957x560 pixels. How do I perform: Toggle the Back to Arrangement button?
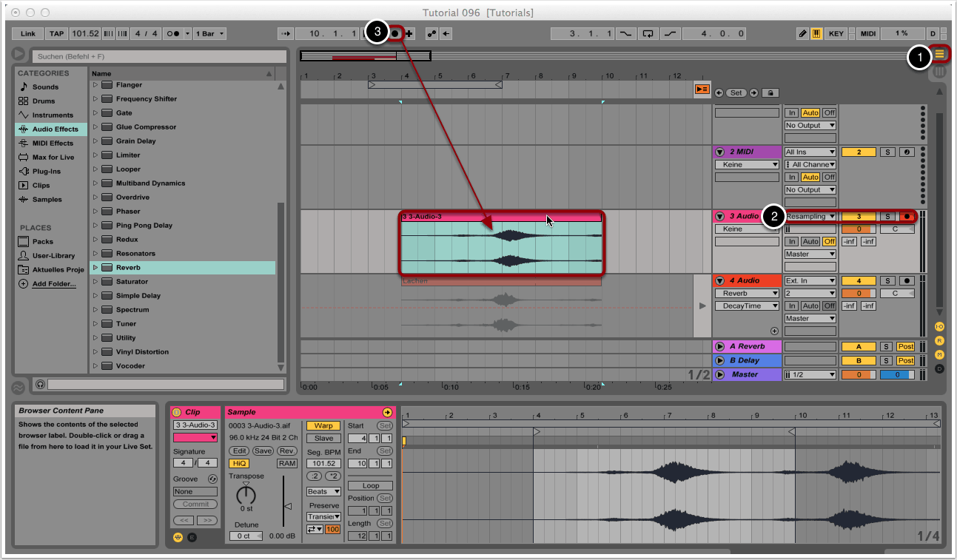coord(702,90)
